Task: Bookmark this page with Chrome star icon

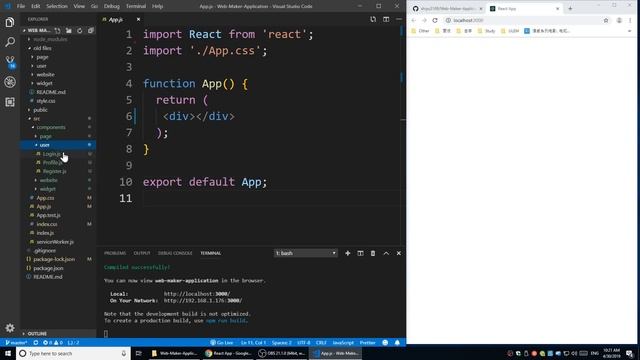Action: point(606,20)
